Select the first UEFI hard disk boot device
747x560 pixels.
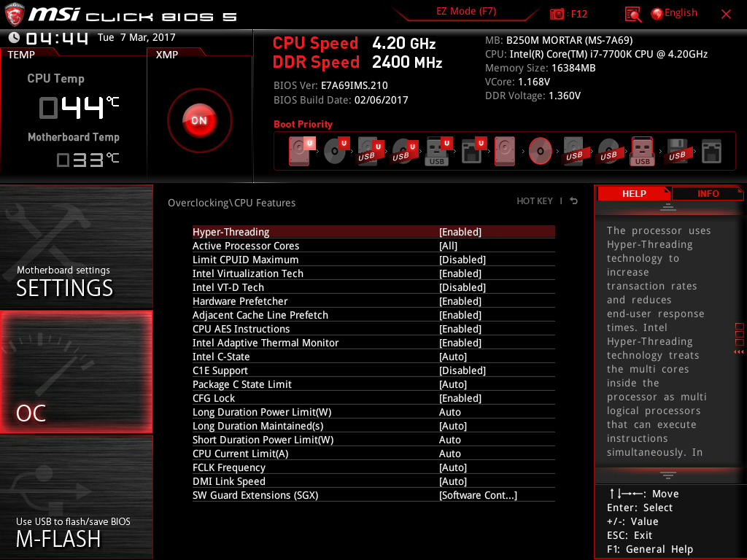pos(300,151)
